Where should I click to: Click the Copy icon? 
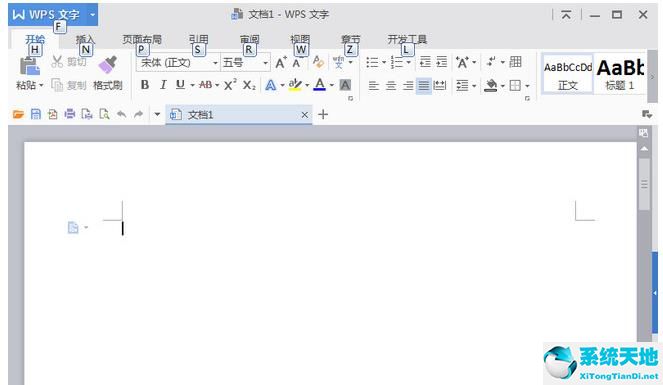tap(57, 85)
